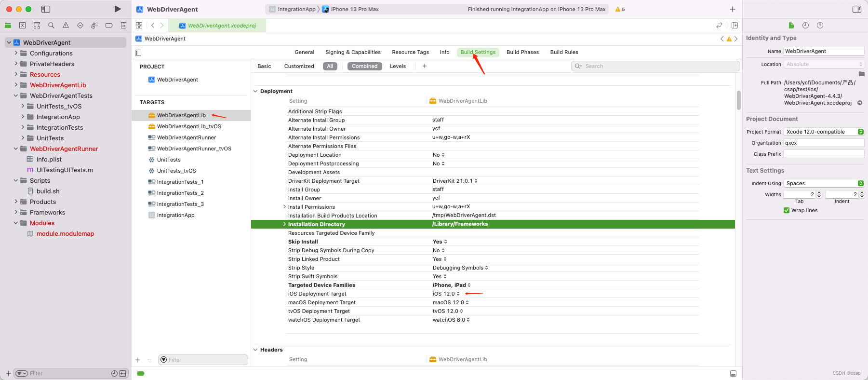Add a build setting with plus
The width and height of the screenshot is (868, 380).
pyautogui.click(x=425, y=66)
